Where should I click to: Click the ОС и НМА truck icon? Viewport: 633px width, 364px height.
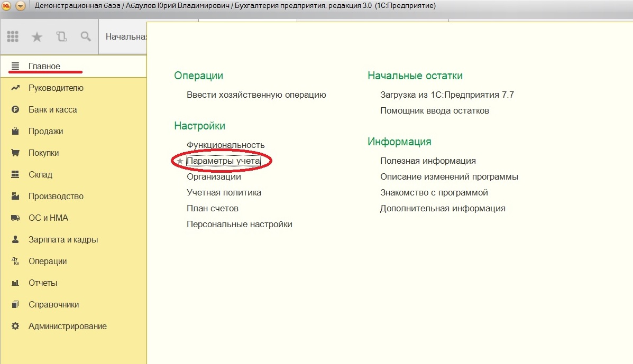[15, 218]
